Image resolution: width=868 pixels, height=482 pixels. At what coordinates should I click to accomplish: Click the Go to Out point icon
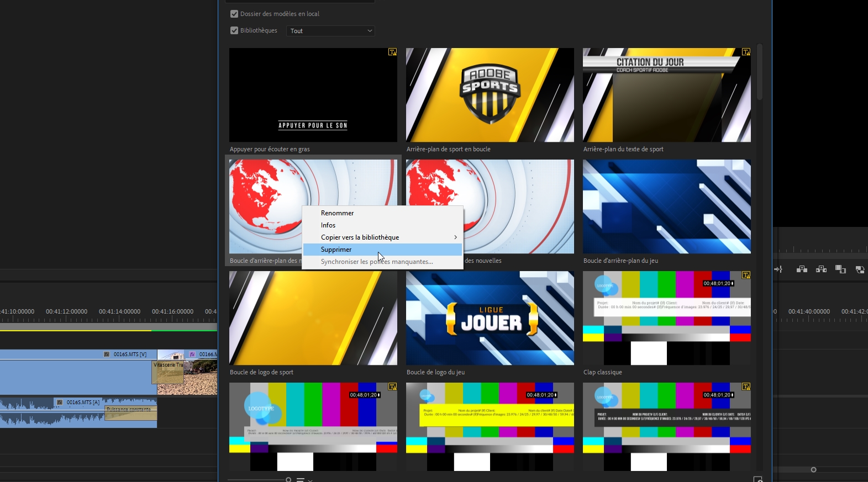pos(778,269)
